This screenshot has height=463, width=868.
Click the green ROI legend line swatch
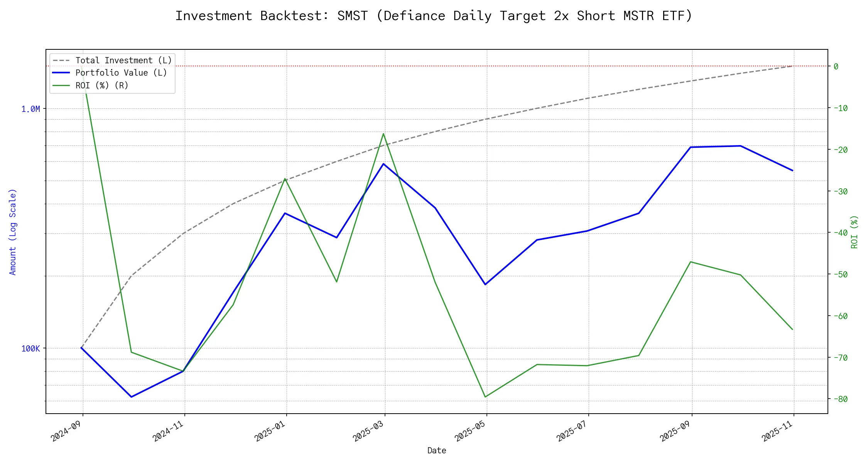[x=61, y=85]
